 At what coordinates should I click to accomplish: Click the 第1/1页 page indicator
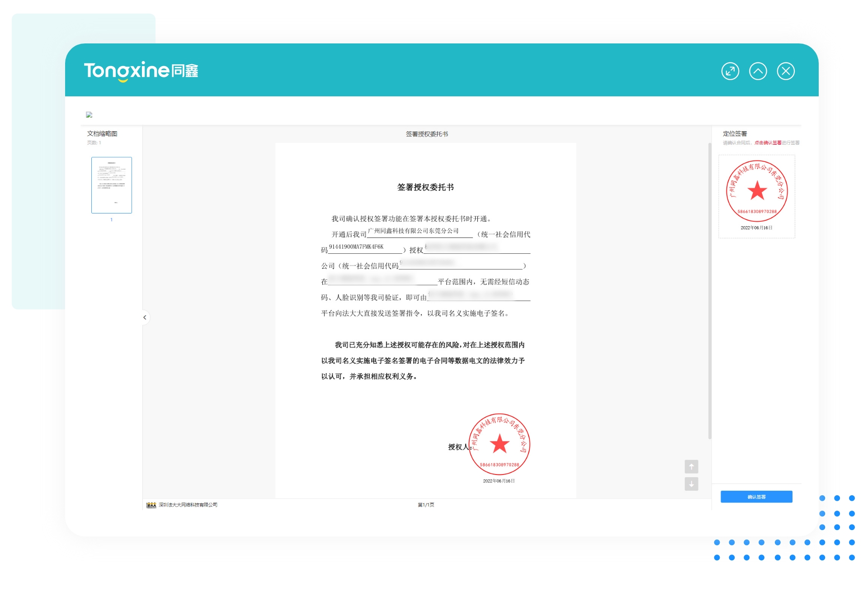click(425, 504)
